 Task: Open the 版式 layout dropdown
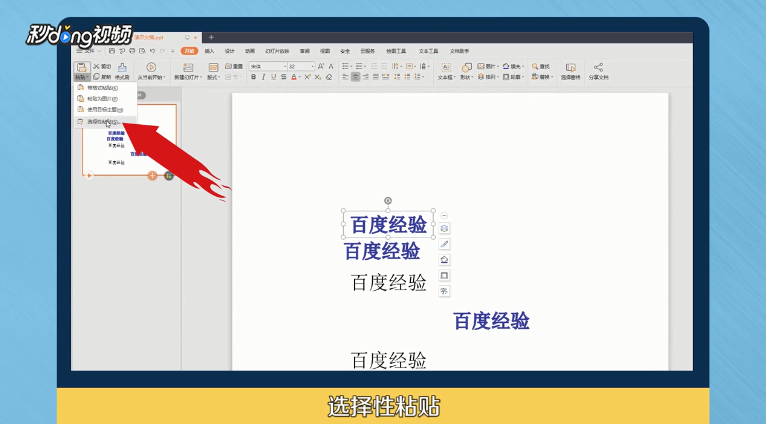[x=213, y=77]
